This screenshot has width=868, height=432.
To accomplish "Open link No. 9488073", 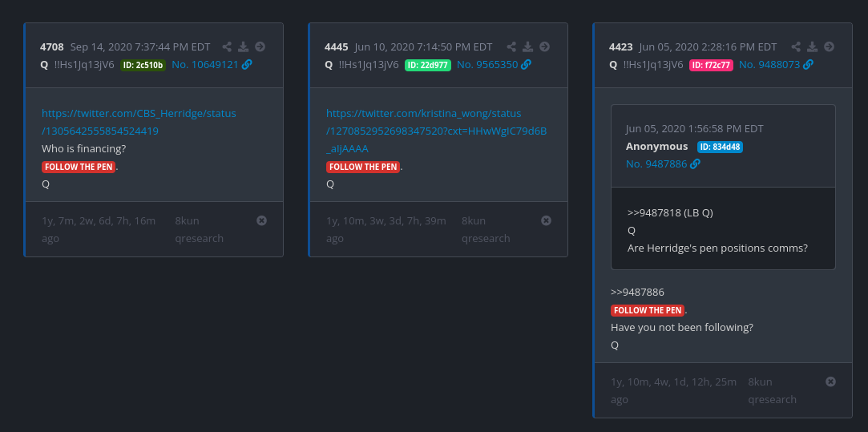I will click(769, 65).
